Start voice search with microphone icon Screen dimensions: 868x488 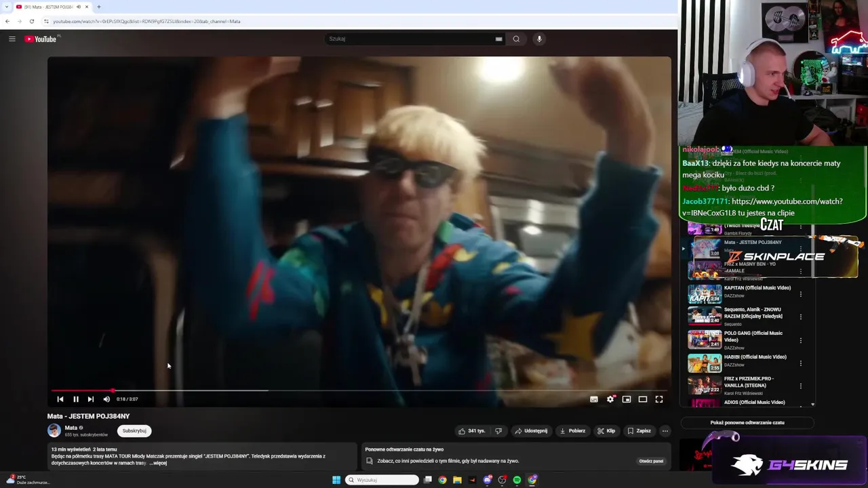(539, 39)
